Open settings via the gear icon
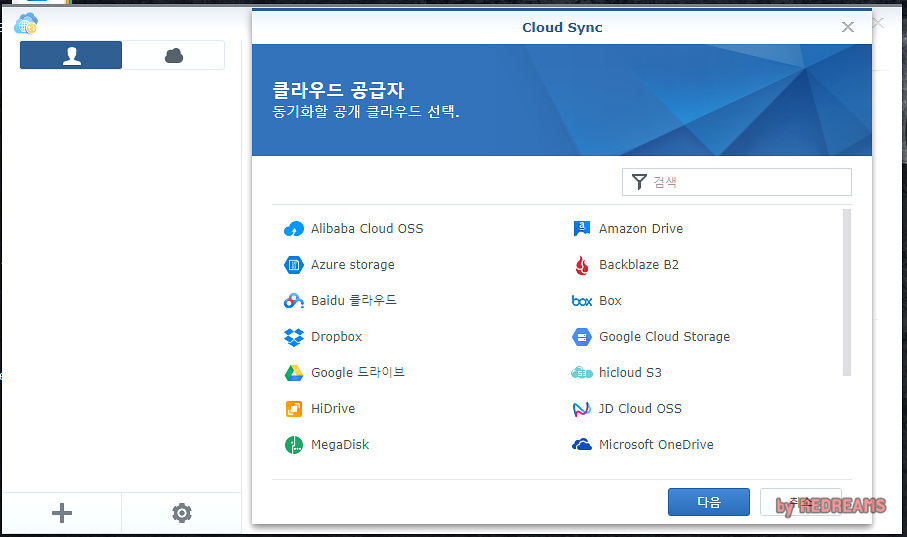 click(x=182, y=513)
